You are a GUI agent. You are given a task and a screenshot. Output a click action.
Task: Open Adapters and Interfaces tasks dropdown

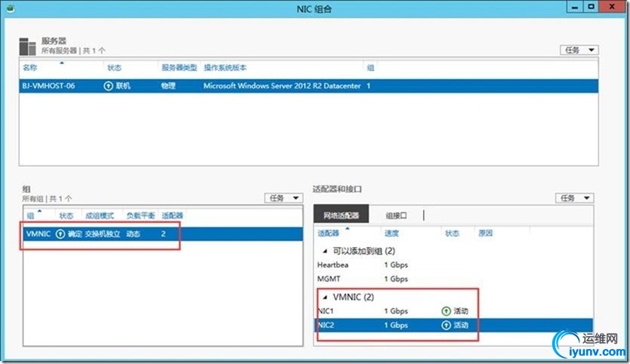(575, 198)
